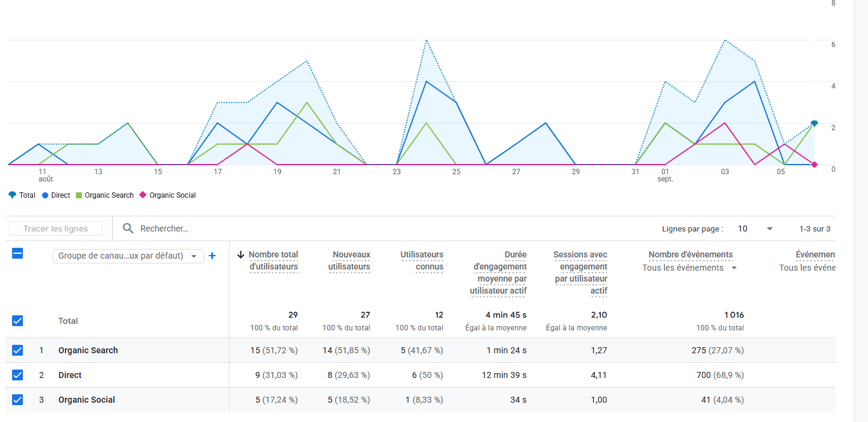Sort by Durée d'engagement moyenne column
Viewport: 868px width, 422px height.
pos(498,272)
